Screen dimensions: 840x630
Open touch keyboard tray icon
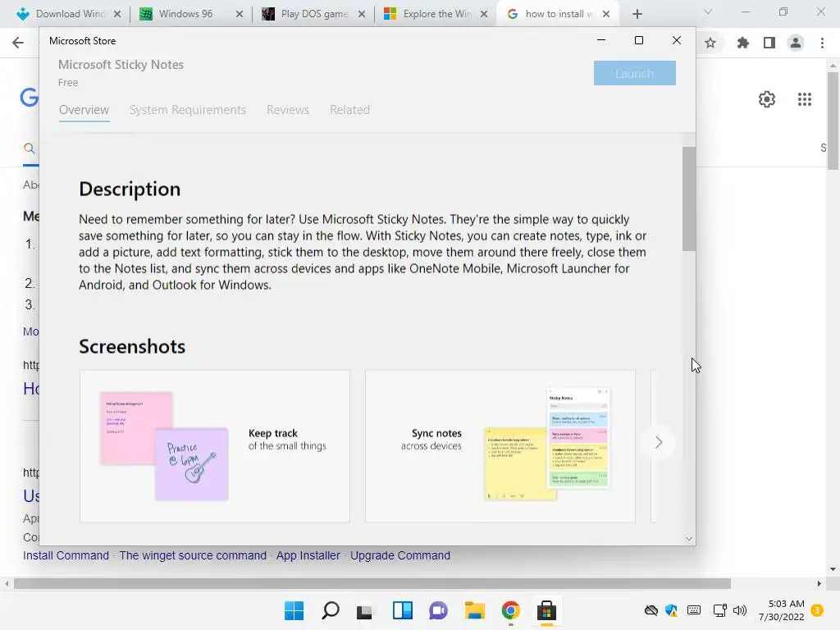[694, 610]
